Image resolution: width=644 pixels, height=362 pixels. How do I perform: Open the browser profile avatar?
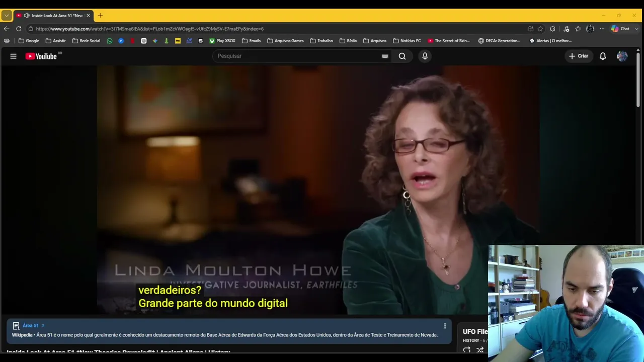tap(590, 29)
